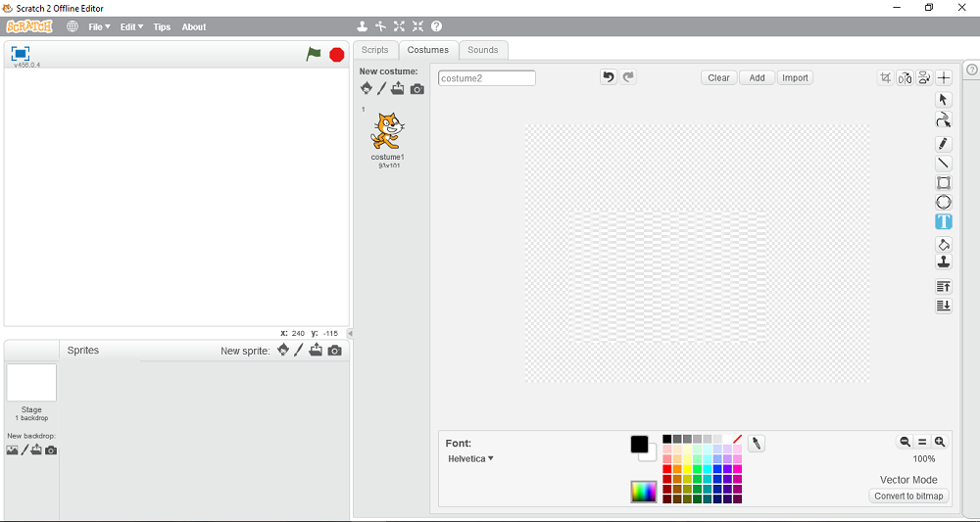
Task: Collapse the stage panel arrow
Action: click(x=350, y=333)
